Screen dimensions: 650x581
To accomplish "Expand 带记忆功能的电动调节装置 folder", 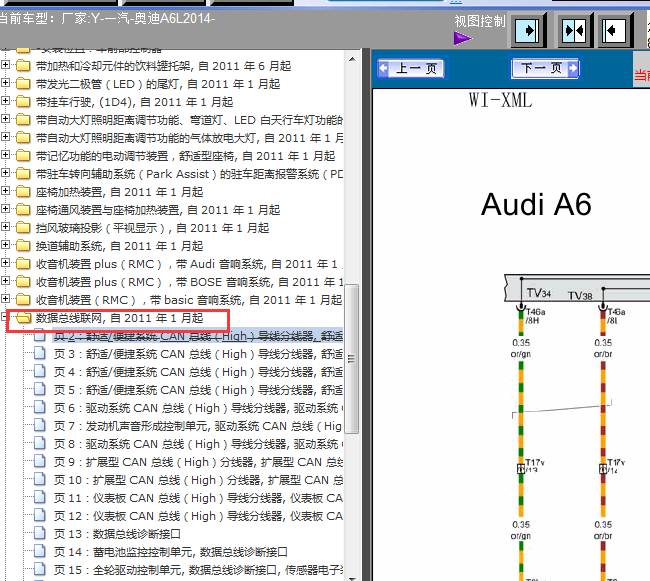I will tap(5, 155).
